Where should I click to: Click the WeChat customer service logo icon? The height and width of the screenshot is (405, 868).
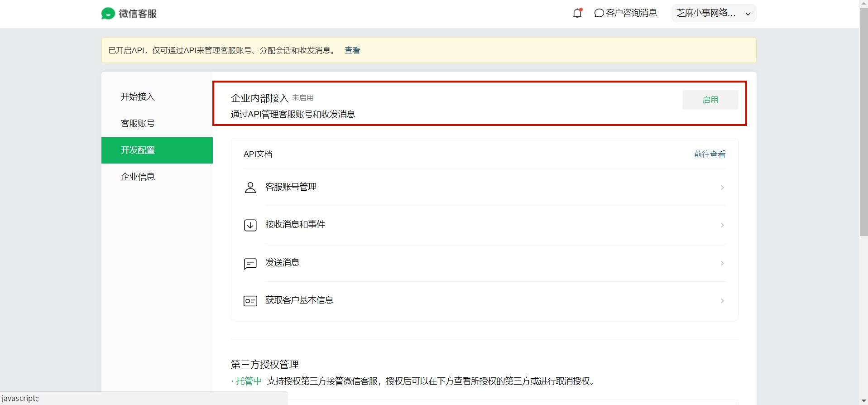point(108,14)
